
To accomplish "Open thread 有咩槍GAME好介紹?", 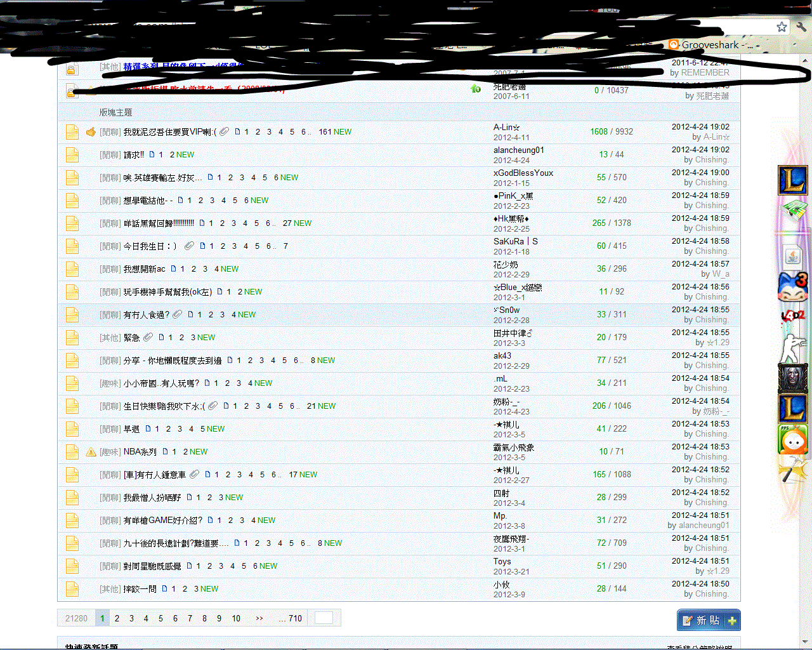I will coord(163,521).
